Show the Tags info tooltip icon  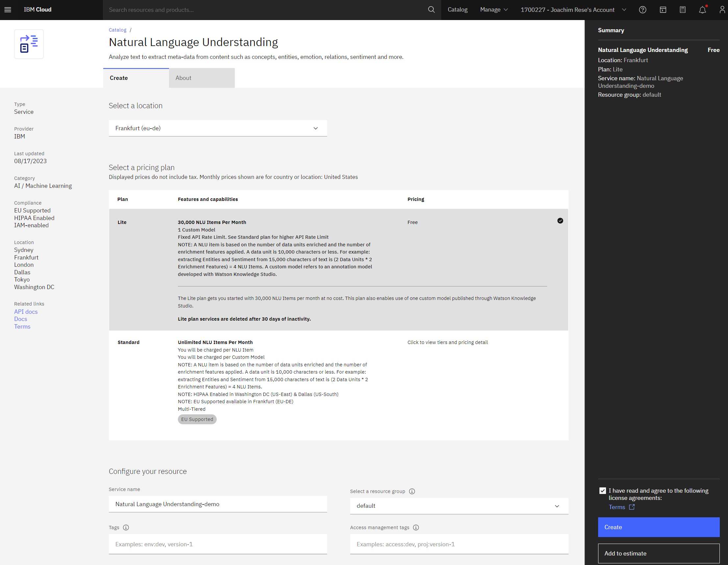(x=126, y=527)
